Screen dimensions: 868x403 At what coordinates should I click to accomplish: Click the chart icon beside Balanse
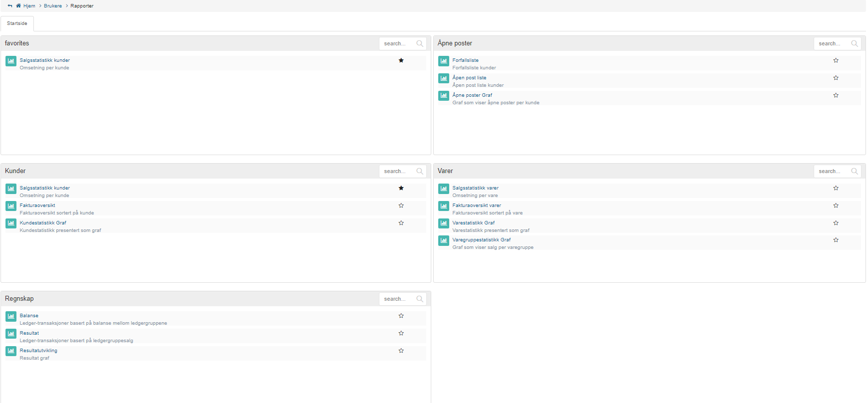point(11,316)
